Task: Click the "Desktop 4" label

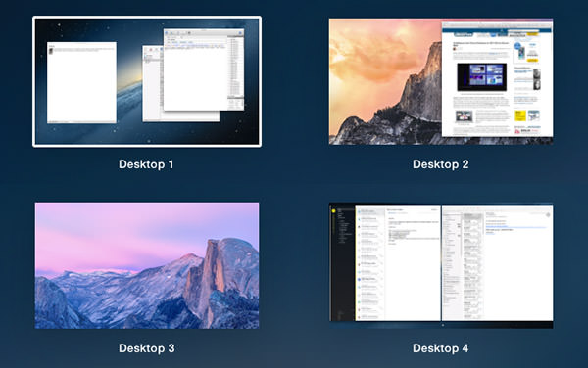Action: tap(441, 348)
